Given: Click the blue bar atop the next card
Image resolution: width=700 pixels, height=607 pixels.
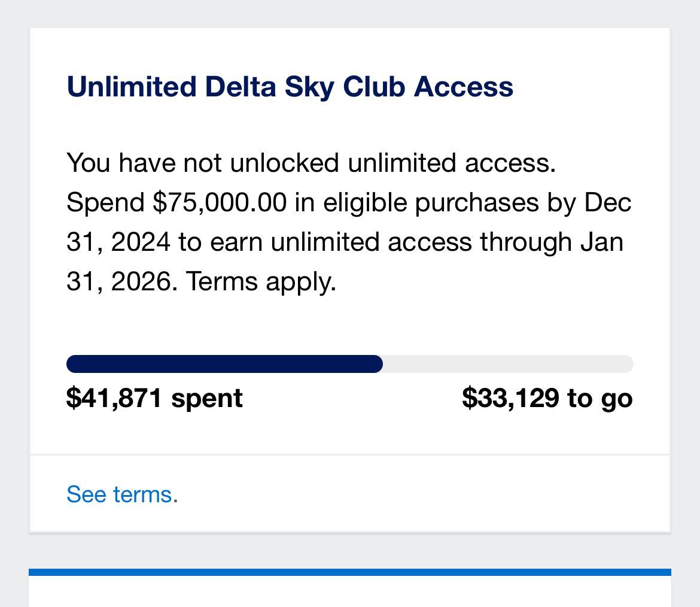Looking at the screenshot, I should 350,572.
